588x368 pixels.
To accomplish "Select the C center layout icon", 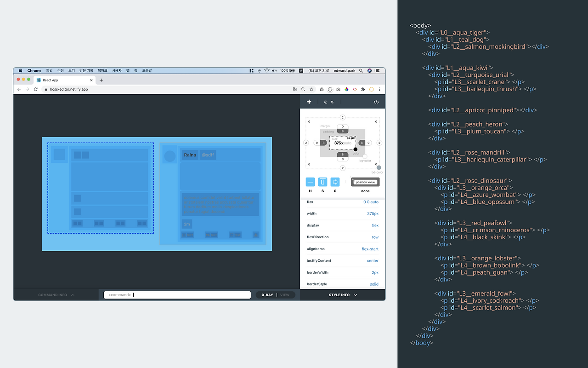I will [335, 182].
